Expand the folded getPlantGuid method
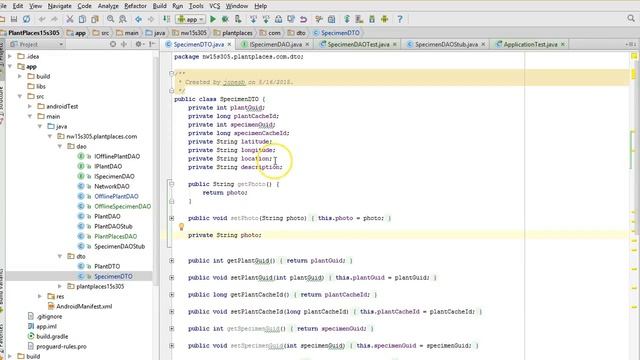 (172, 260)
